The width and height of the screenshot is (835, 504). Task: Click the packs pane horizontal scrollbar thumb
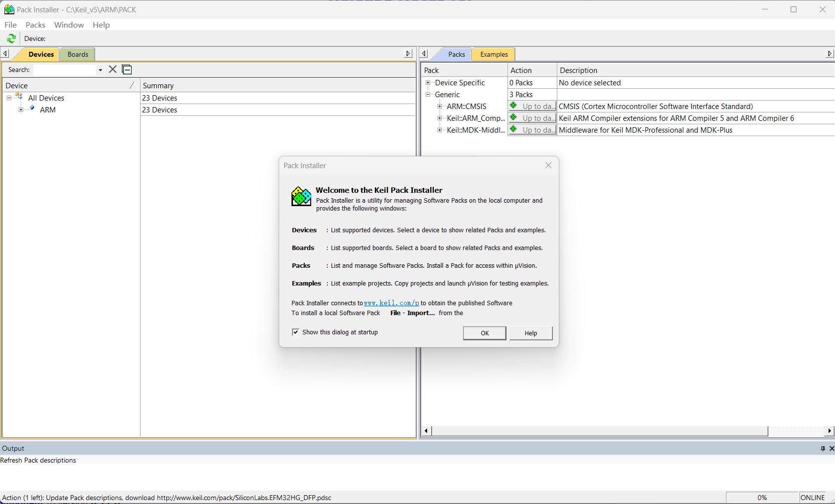tap(600, 431)
